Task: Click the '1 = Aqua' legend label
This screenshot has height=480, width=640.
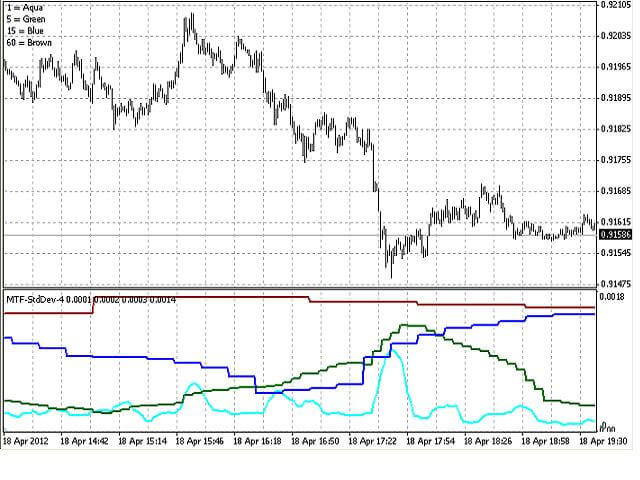Action: [x=25, y=8]
